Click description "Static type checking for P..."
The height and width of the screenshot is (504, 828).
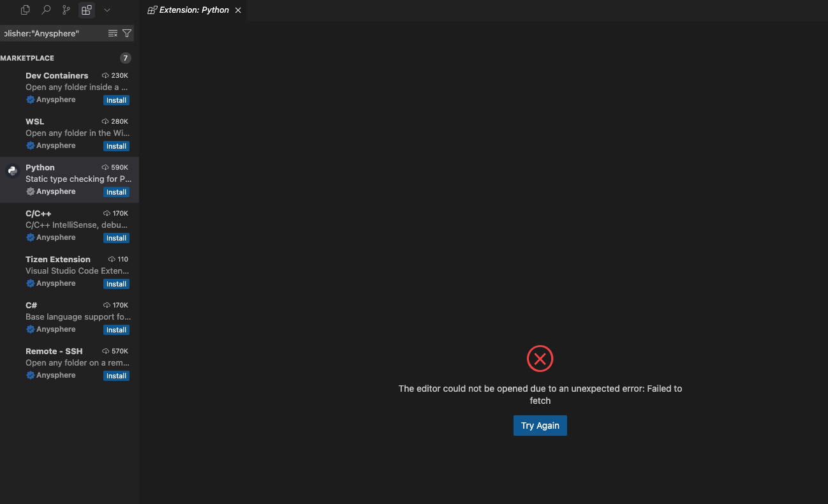click(x=78, y=179)
